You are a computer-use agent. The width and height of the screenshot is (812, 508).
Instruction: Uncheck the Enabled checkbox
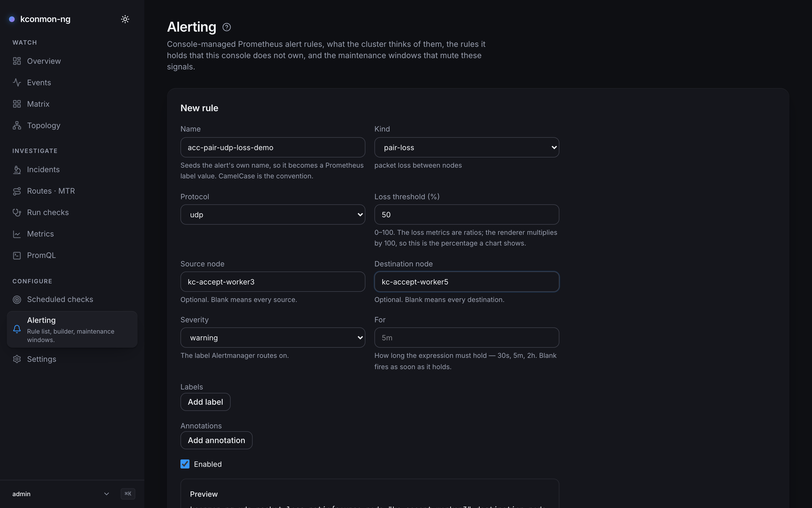pos(185,464)
